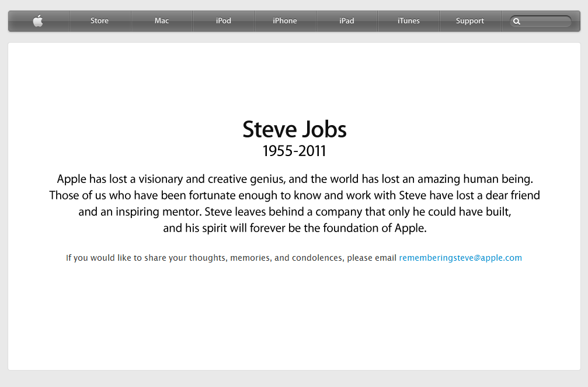This screenshot has height=387, width=588.
Task: Click the rememberingsteve@apple.com email link
Action: [460, 258]
